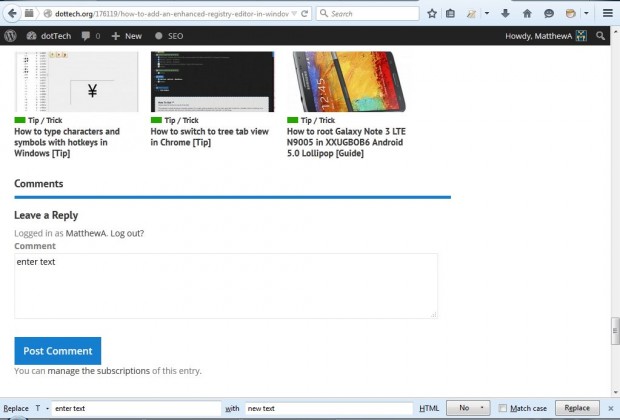This screenshot has width=620, height=420.
Task: Toggle the Match case checkbox
Action: pyautogui.click(x=502, y=408)
